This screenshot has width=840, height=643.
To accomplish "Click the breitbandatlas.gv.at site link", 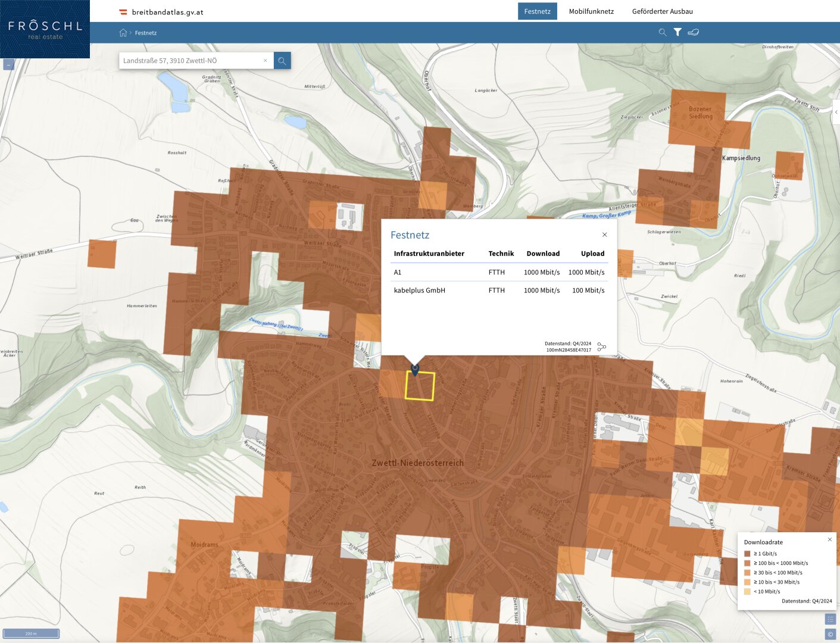I will pyautogui.click(x=167, y=12).
